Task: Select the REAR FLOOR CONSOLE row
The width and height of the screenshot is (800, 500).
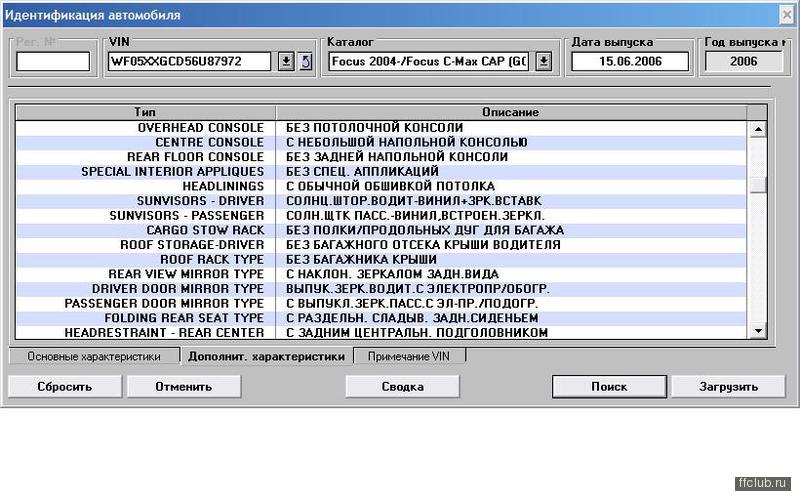Action: [381, 157]
